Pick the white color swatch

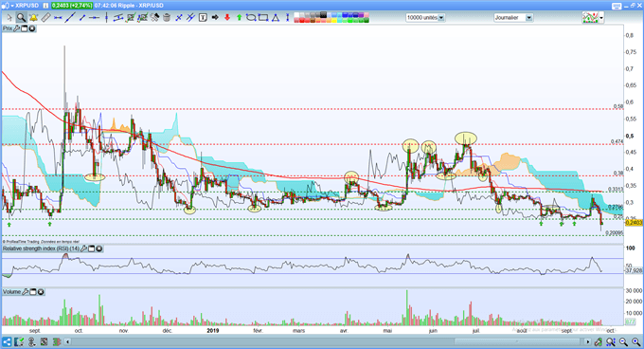[x=297, y=15]
